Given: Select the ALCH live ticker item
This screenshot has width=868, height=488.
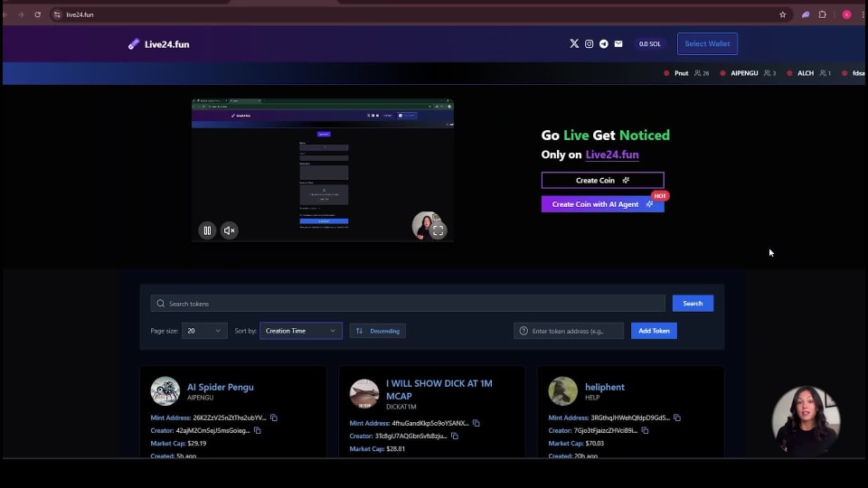Looking at the screenshot, I should pos(808,73).
